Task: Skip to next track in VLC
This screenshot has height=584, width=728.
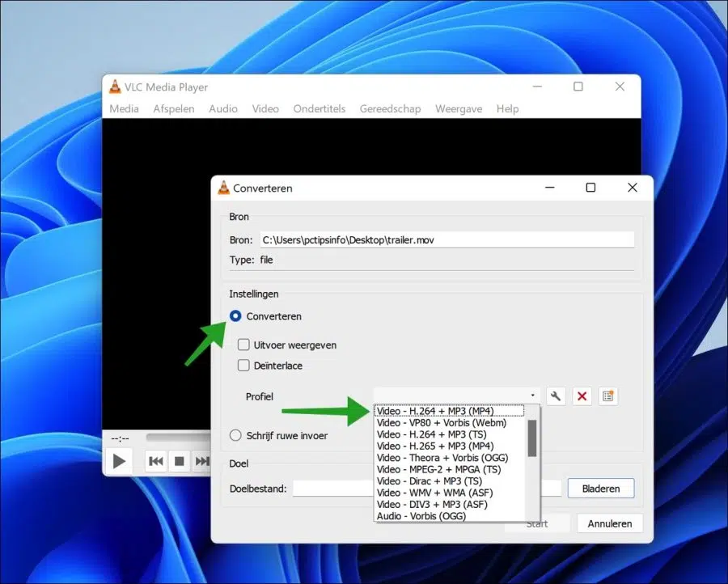Action: pyautogui.click(x=201, y=461)
